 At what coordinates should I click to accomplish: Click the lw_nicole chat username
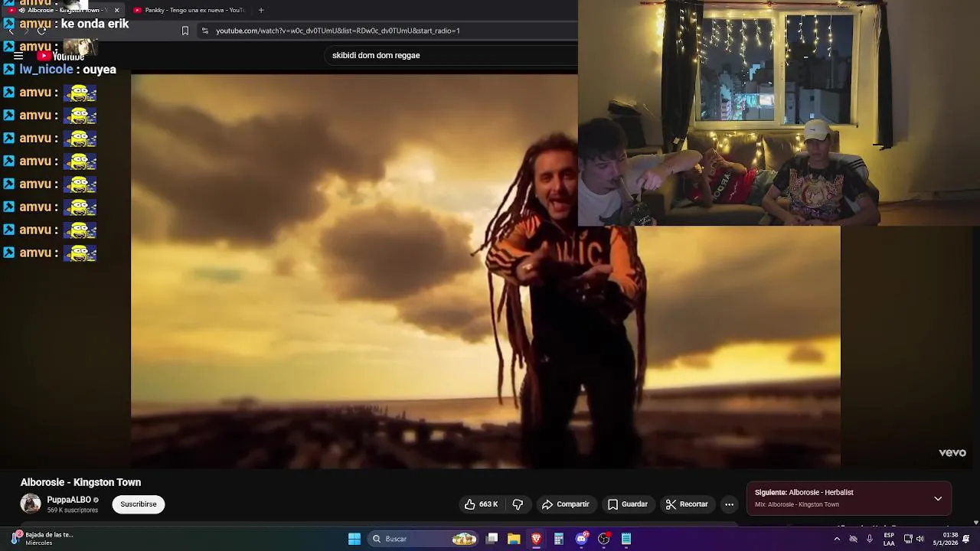pyautogui.click(x=46, y=70)
